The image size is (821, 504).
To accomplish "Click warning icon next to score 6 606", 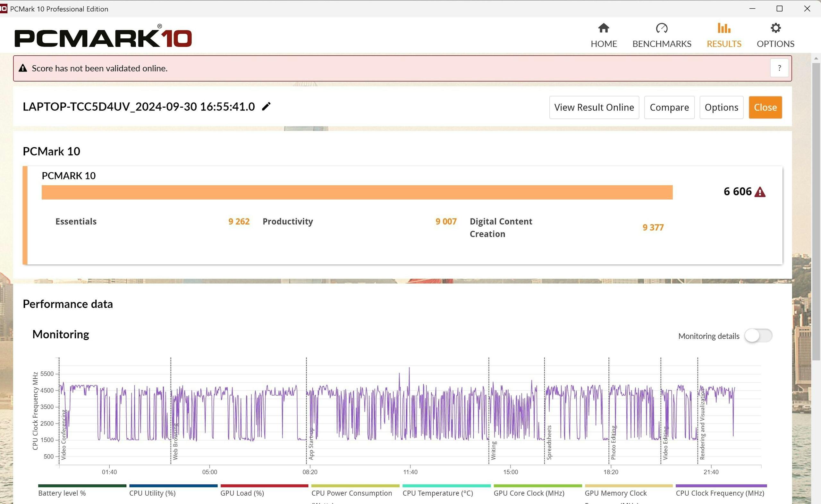I will 760,192.
